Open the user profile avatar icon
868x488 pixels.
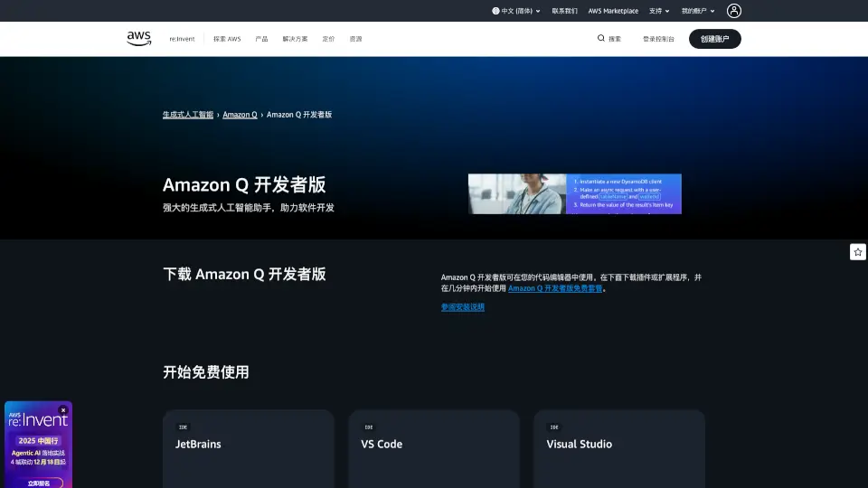733,11
